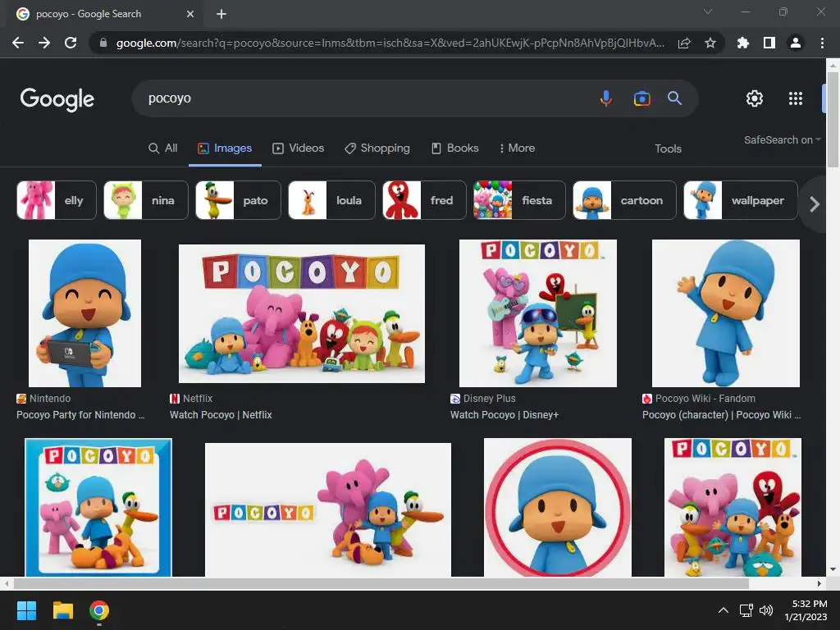
Task: Open the Chrome profile icon
Action: pyautogui.click(x=796, y=43)
